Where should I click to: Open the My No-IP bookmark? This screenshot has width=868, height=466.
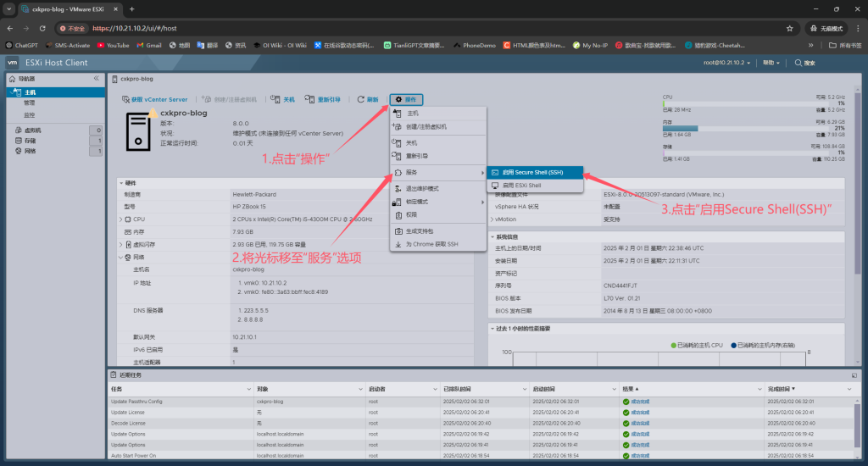pos(590,46)
